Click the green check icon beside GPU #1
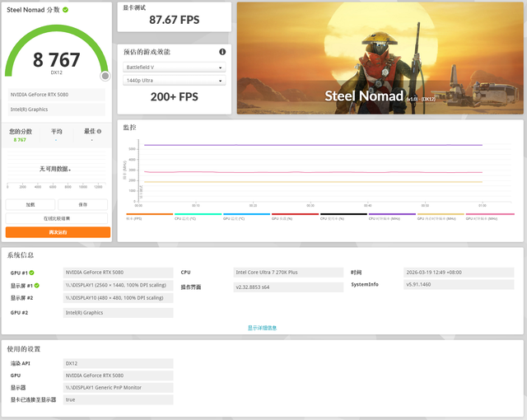 (31, 273)
